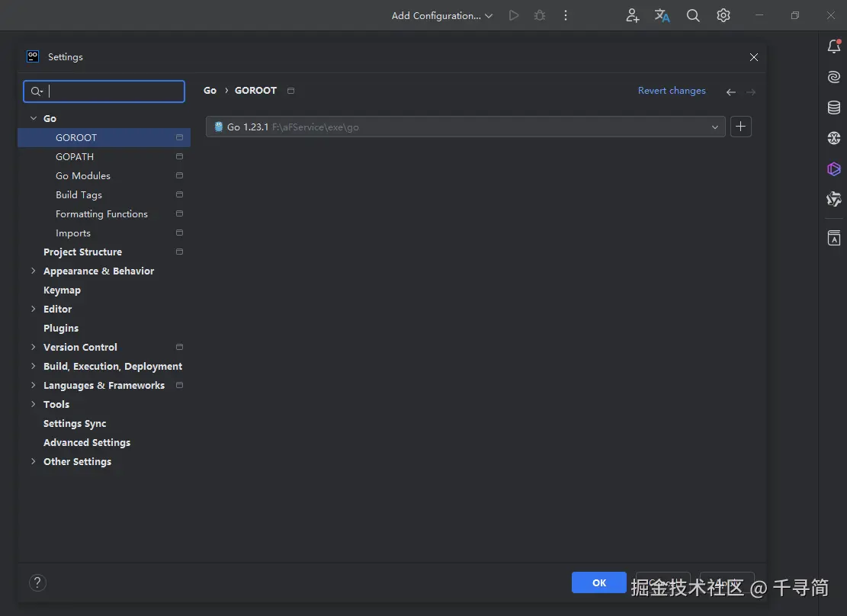The image size is (847, 616).
Task: Focus the settings search field
Action: 104,91
